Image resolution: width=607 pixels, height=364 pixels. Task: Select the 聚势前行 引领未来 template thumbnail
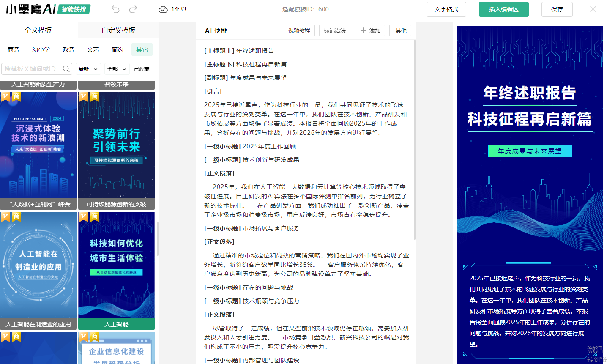tap(116, 145)
